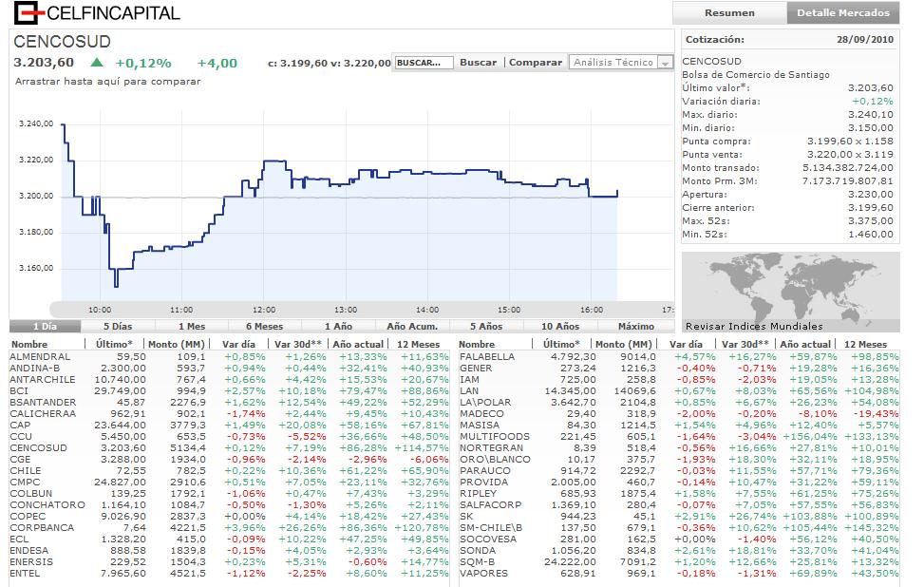This screenshot has height=587, width=924.
Task: Click the chart timeline scrollbar
Action: point(361,310)
